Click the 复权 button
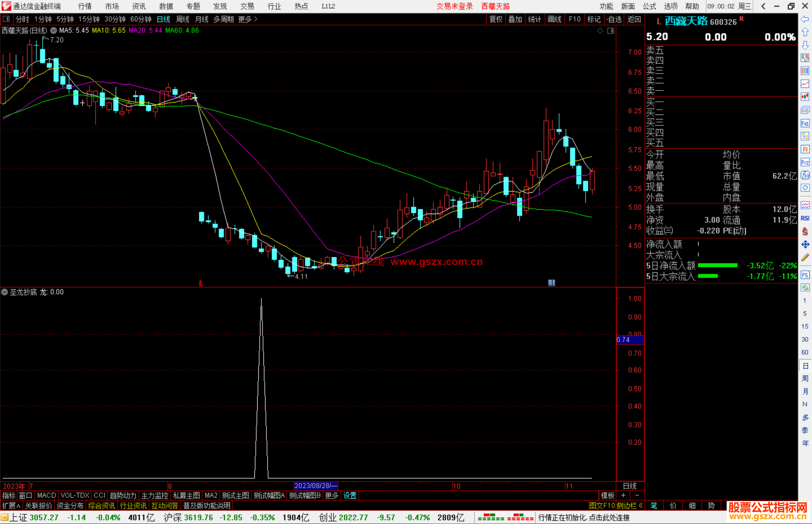Image resolution: width=812 pixels, height=524 pixels. point(496,19)
